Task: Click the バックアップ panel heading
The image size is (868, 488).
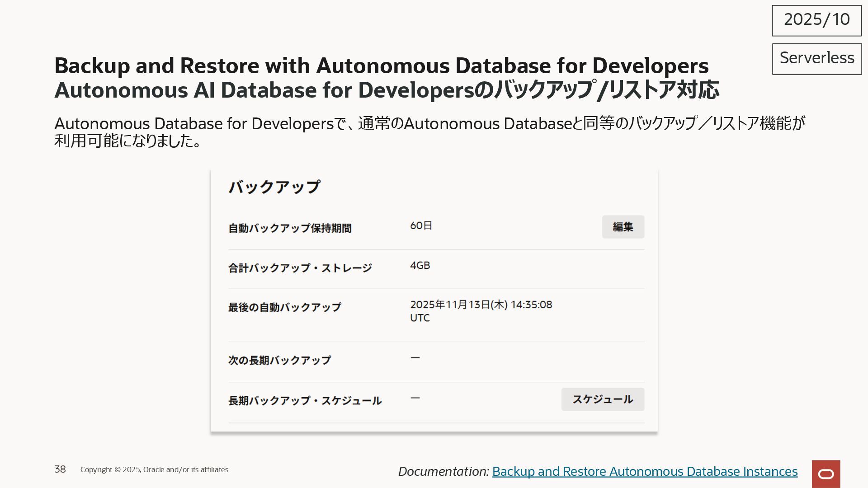Action: pyautogui.click(x=274, y=187)
